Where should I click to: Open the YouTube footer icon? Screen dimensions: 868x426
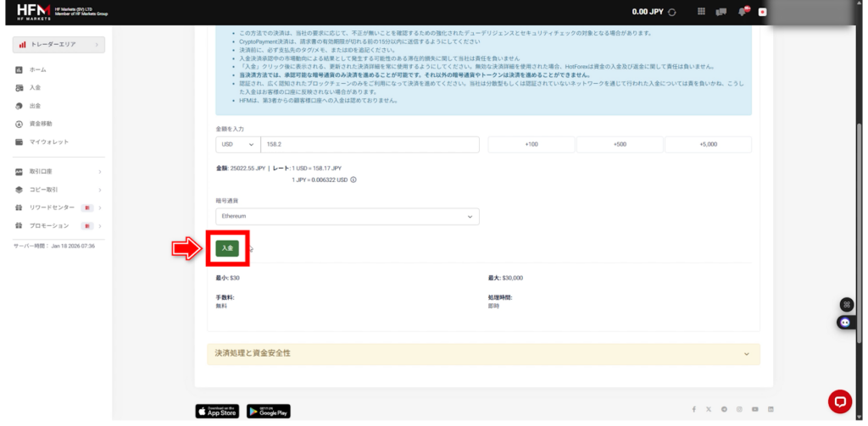[754, 410]
